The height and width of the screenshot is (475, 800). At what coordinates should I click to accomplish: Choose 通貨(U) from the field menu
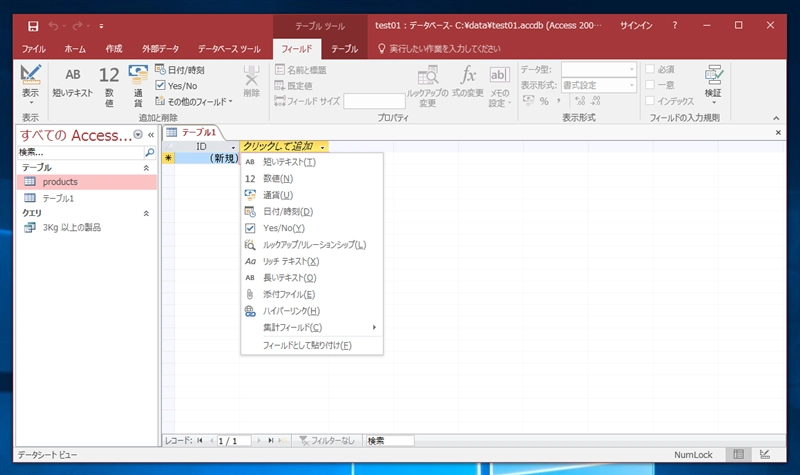pyautogui.click(x=312, y=195)
